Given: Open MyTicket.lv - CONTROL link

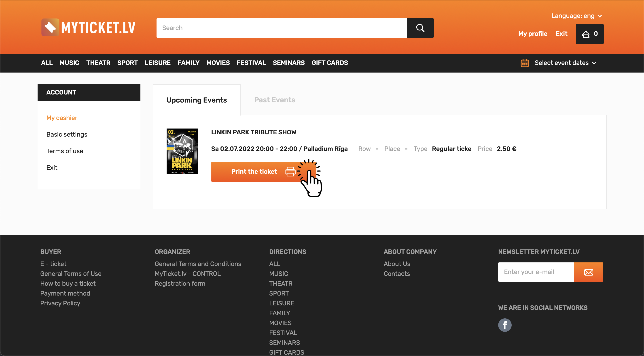Looking at the screenshot, I should pyautogui.click(x=188, y=274).
